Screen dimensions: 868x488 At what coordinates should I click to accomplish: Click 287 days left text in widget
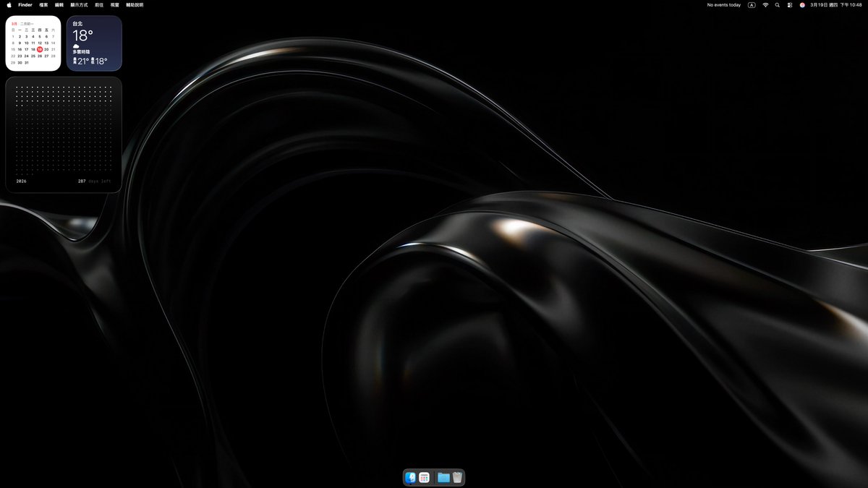tap(95, 181)
